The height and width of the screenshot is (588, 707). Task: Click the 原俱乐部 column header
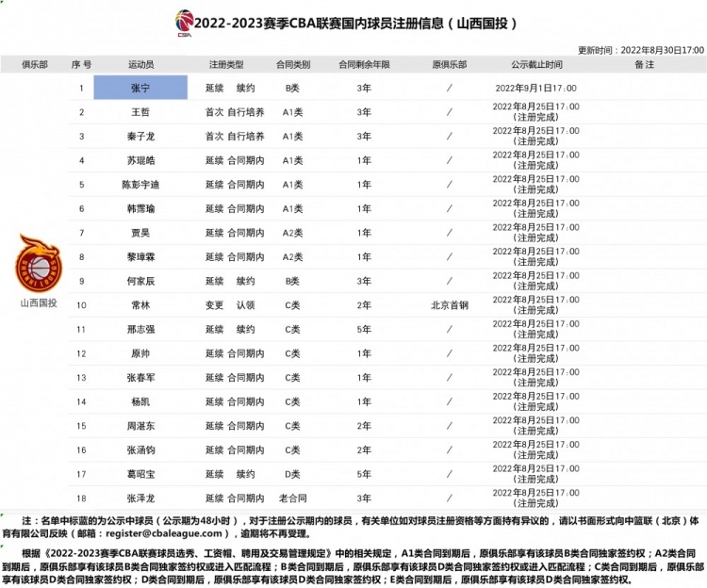[x=450, y=64]
